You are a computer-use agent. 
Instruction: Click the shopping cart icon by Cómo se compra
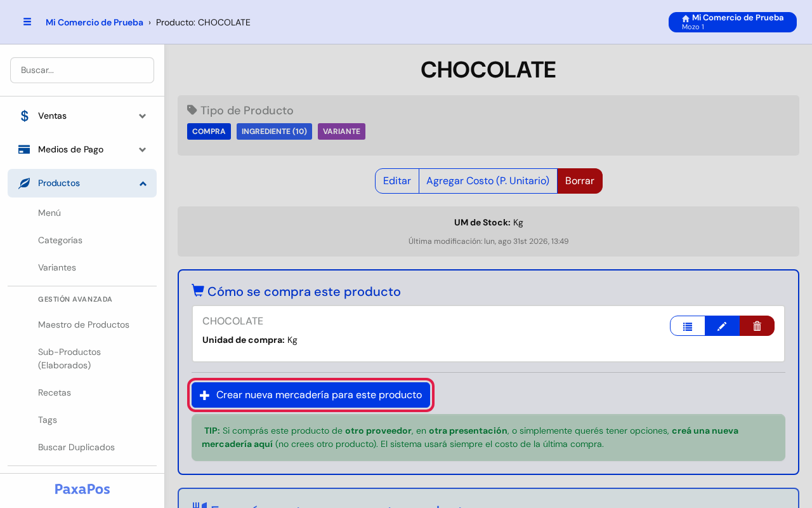(x=198, y=291)
